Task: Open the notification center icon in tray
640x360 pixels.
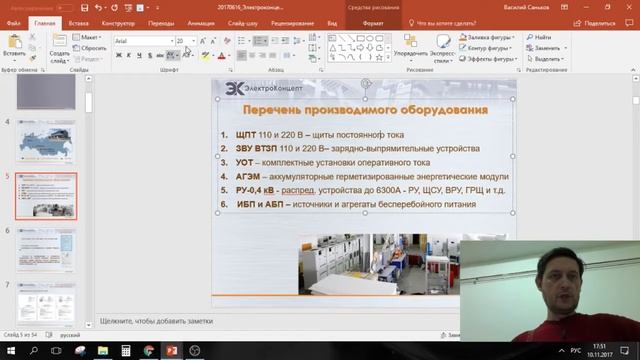Action: point(624,351)
